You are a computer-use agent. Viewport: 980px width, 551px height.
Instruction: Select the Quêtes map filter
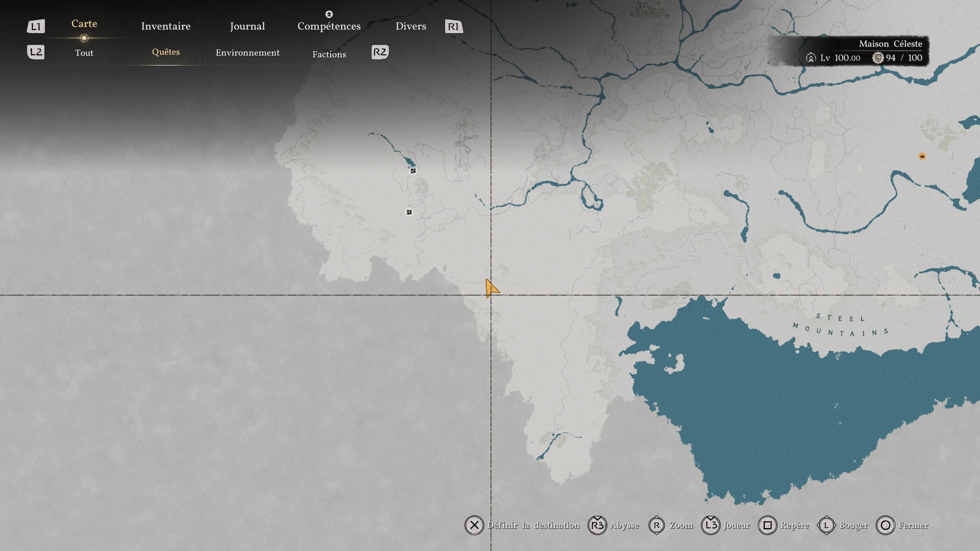point(166,52)
